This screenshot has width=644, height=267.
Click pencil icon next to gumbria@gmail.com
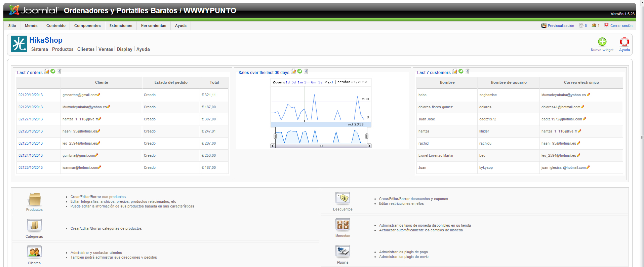point(96,155)
